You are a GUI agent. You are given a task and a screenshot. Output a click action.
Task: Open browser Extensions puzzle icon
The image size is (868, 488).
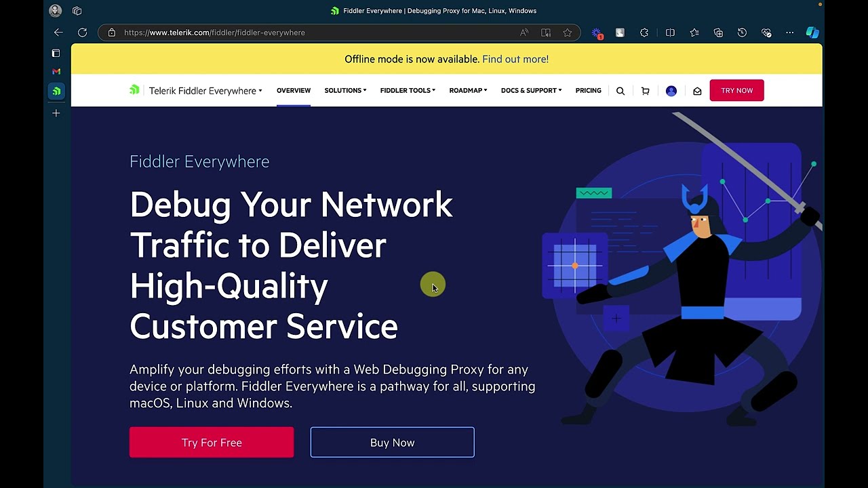click(644, 33)
